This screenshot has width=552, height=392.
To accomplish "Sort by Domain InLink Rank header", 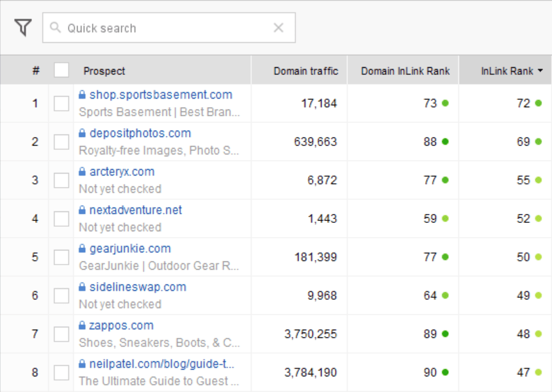I will 405,71.
